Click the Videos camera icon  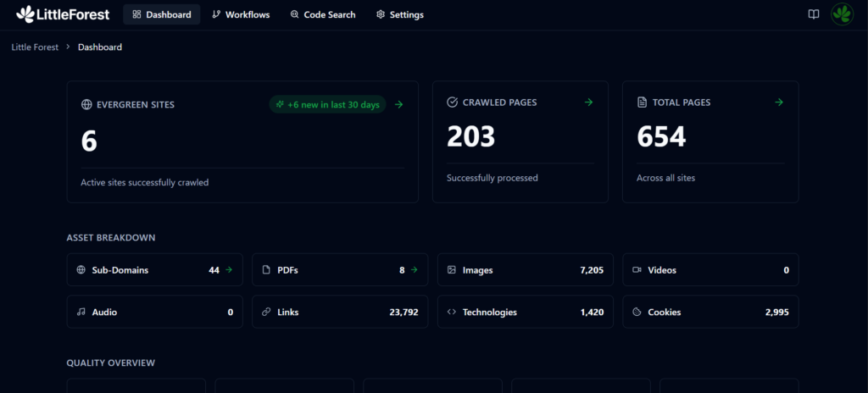pos(637,270)
